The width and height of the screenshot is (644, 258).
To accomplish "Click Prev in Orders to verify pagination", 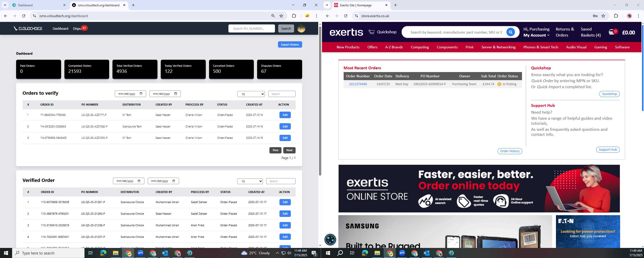I will tap(275, 150).
